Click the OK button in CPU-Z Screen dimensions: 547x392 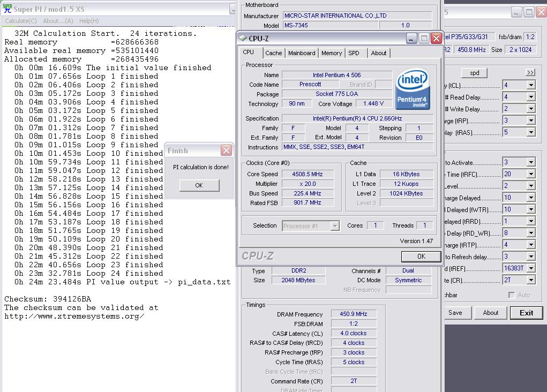pos(421,257)
